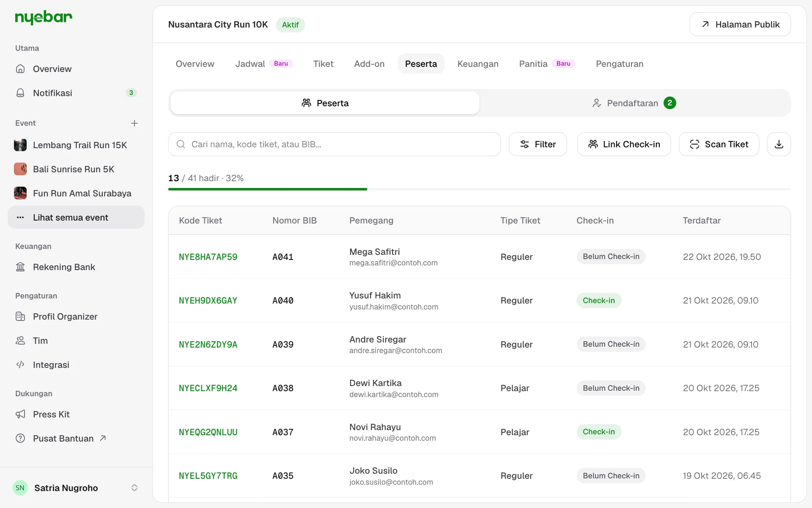Click the nyebar logo
Viewport: 812px width, 508px height.
click(x=44, y=17)
